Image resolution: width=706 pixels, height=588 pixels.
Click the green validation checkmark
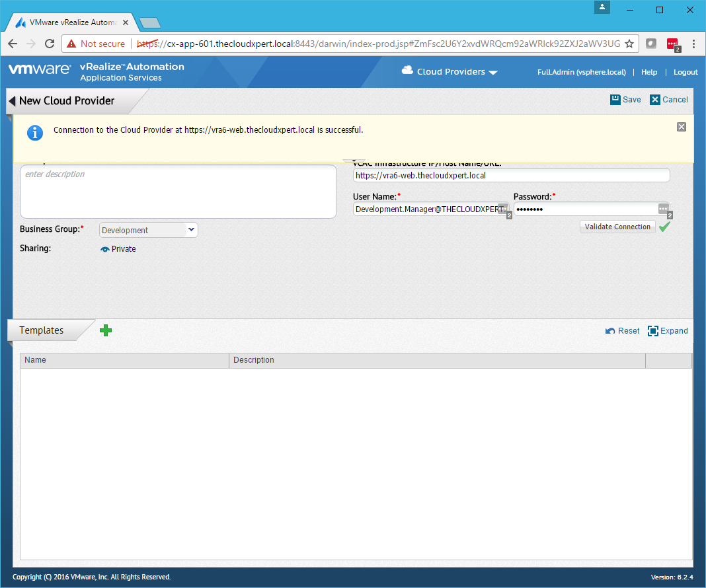[x=664, y=227]
